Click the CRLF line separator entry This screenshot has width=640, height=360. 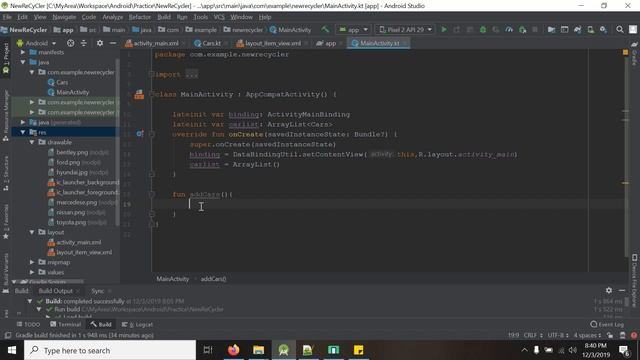click(x=533, y=335)
